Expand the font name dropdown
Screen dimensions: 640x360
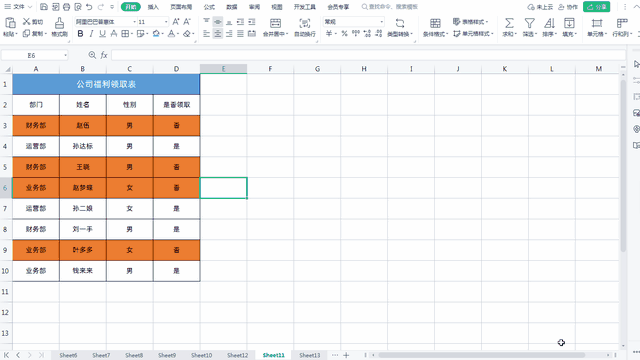point(134,22)
